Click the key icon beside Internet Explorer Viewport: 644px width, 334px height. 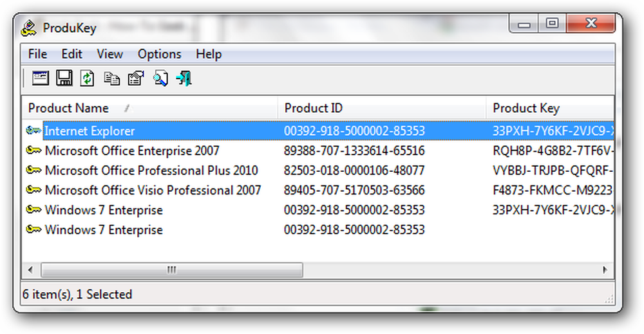[x=33, y=131]
